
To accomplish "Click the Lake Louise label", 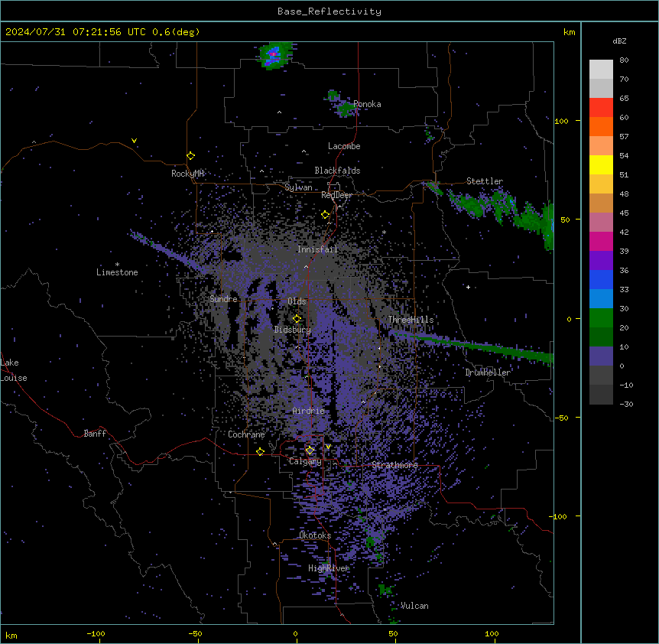I will pos(14,370).
